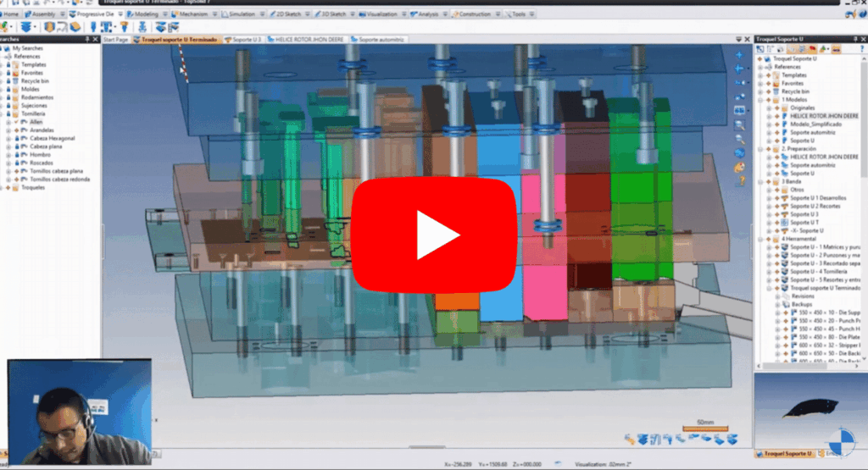Select Rodamientos folder in Searches tree

[x=37, y=97]
